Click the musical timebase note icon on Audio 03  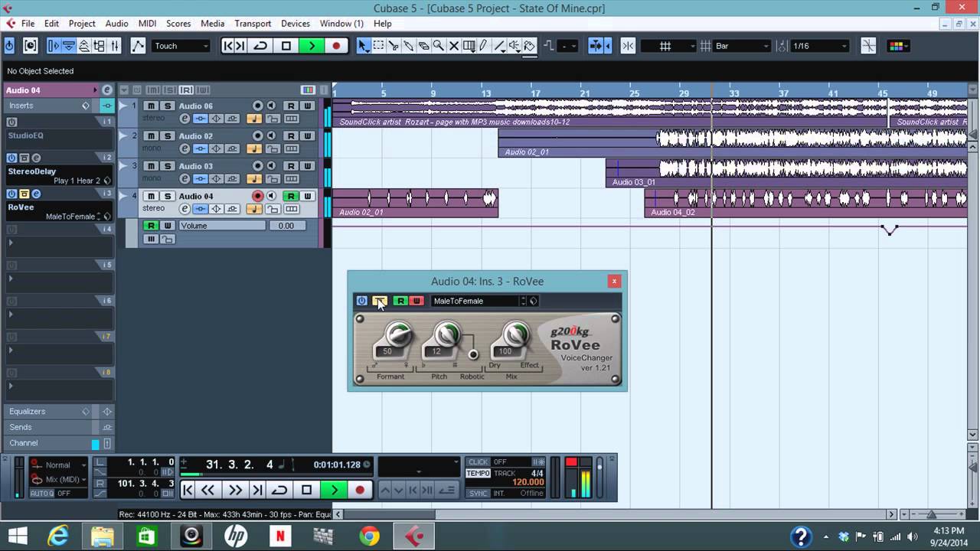click(x=253, y=178)
